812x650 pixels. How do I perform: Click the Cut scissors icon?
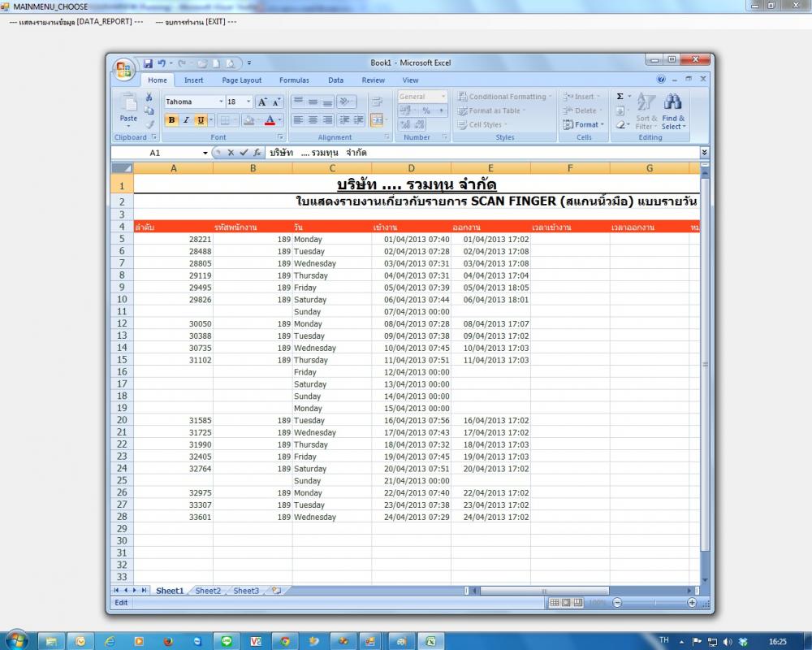tap(149, 97)
